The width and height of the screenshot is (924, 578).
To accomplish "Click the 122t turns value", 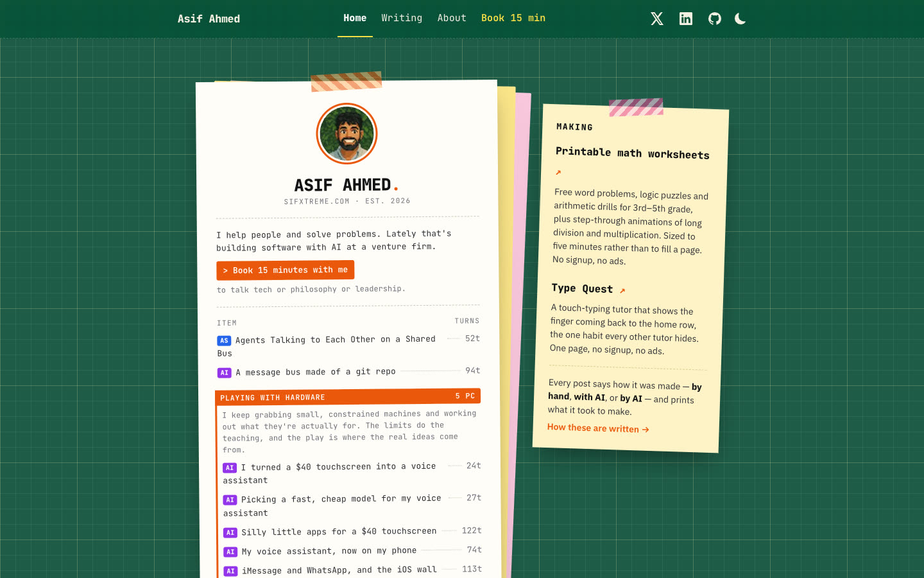I will (472, 530).
